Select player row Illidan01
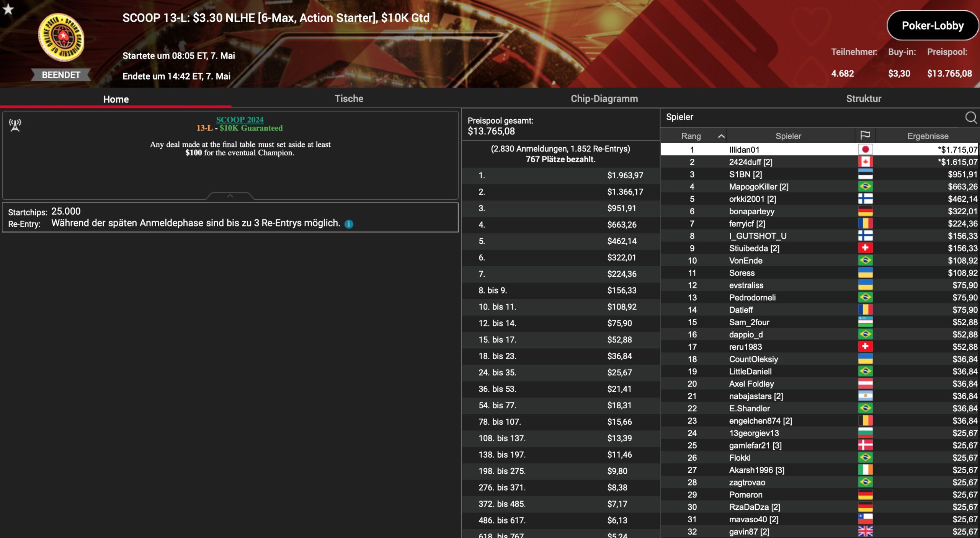The image size is (980, 538). click(819, 149)
